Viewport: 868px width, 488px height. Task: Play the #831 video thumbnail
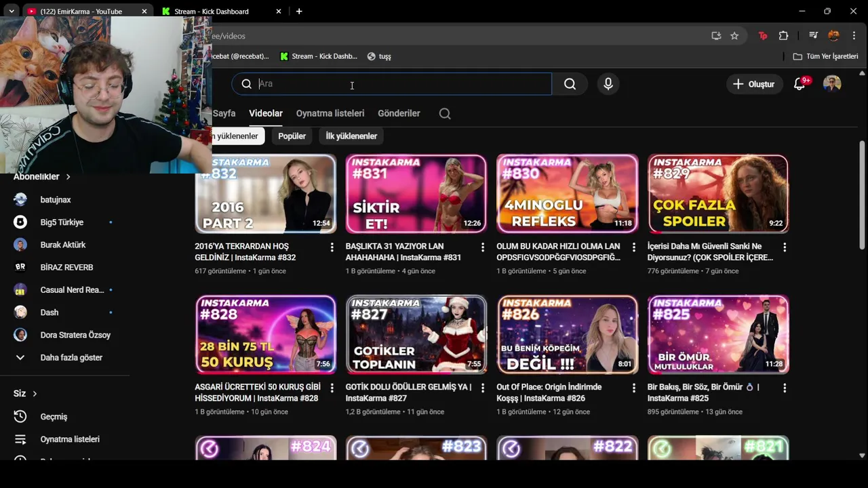tap(416, 194)
